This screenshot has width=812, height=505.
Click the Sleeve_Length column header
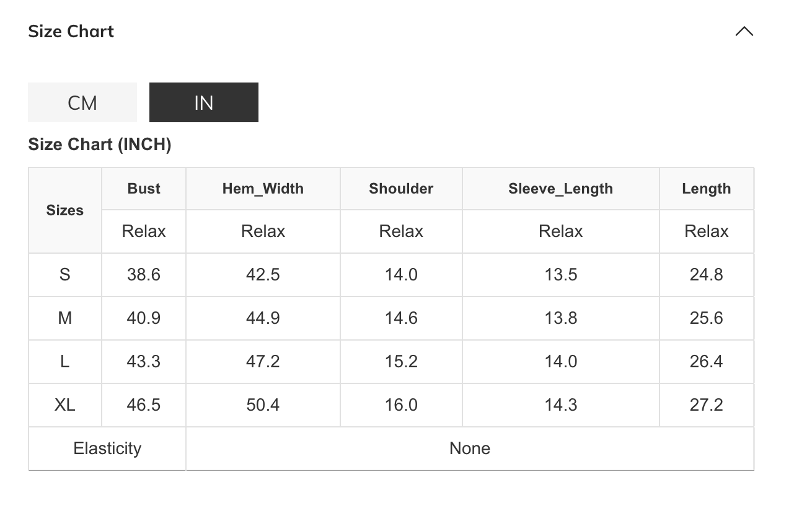pos(560,189)
